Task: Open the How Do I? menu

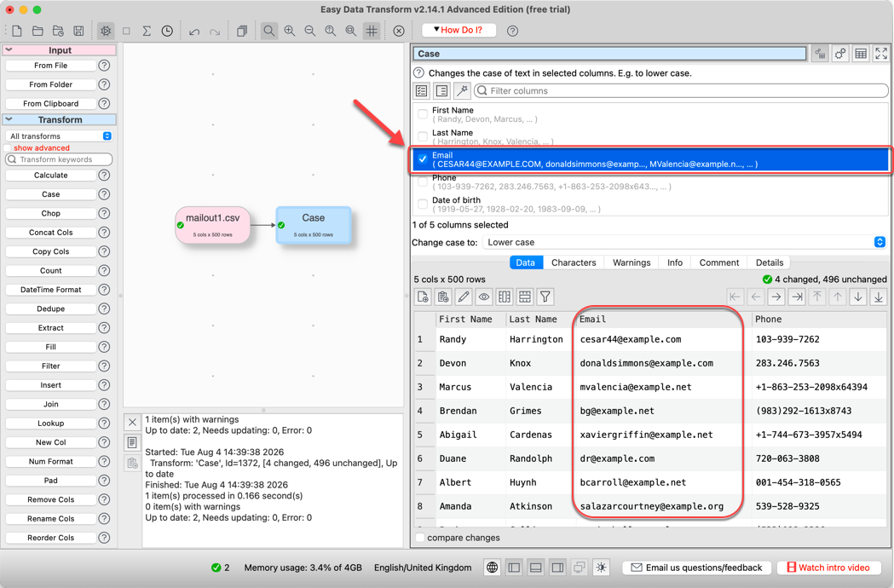Action: click(x=459, y=30)
